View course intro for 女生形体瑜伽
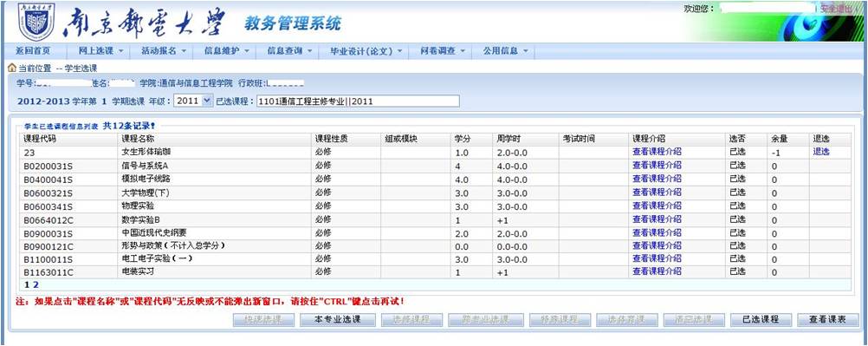Viewport: 868px width, 346px height. (657, 152)
